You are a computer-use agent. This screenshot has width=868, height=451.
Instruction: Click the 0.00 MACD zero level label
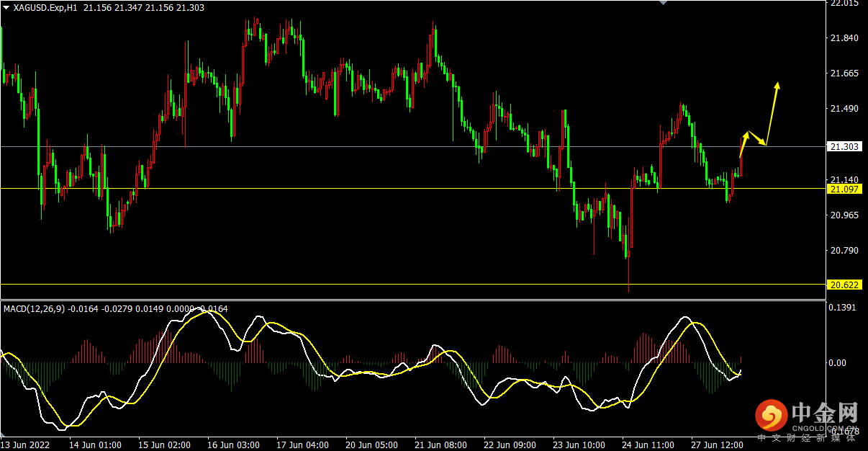point(838,363)
